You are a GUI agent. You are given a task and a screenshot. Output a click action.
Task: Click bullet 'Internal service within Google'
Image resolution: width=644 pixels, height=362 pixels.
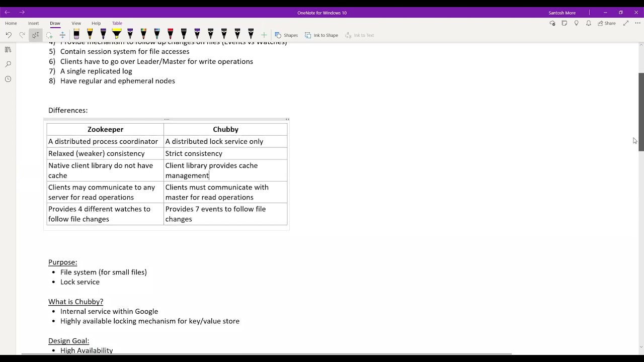109,311
